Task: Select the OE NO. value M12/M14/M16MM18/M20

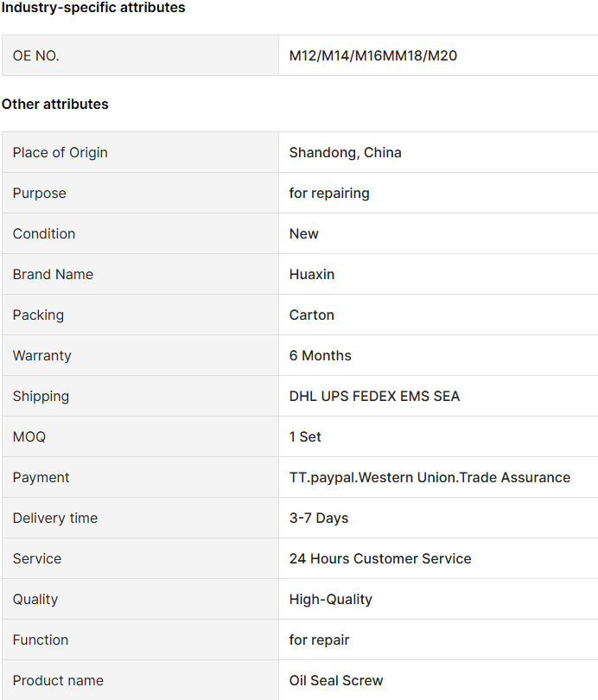Action: click(373, 56)
